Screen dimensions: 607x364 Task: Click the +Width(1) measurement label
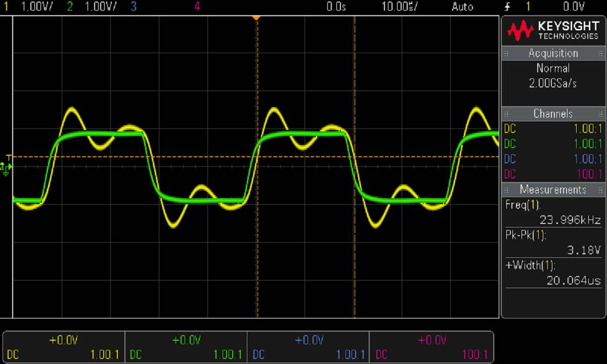pyautogui.click(x=530, y=265)
